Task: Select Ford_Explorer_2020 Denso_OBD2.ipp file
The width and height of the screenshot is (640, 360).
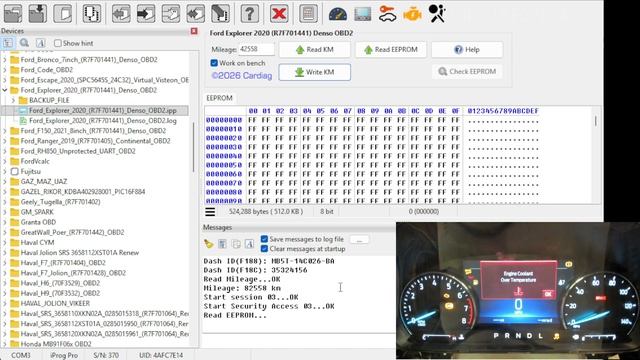Action: [x=103, y=110]
